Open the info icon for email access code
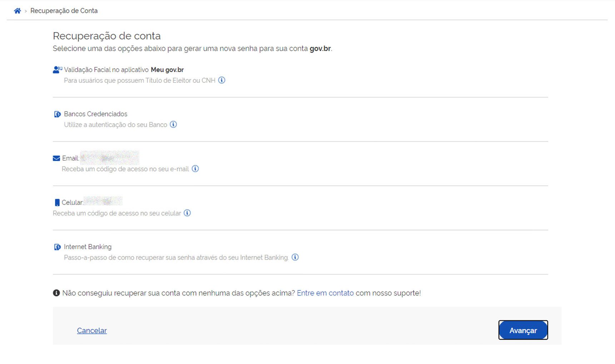The image size is (615, 364). coord(195,169)
